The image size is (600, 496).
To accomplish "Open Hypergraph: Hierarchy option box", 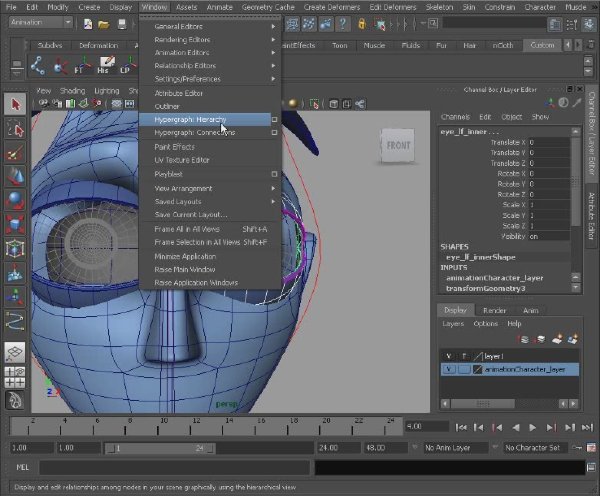I will (x=274, y=119).
